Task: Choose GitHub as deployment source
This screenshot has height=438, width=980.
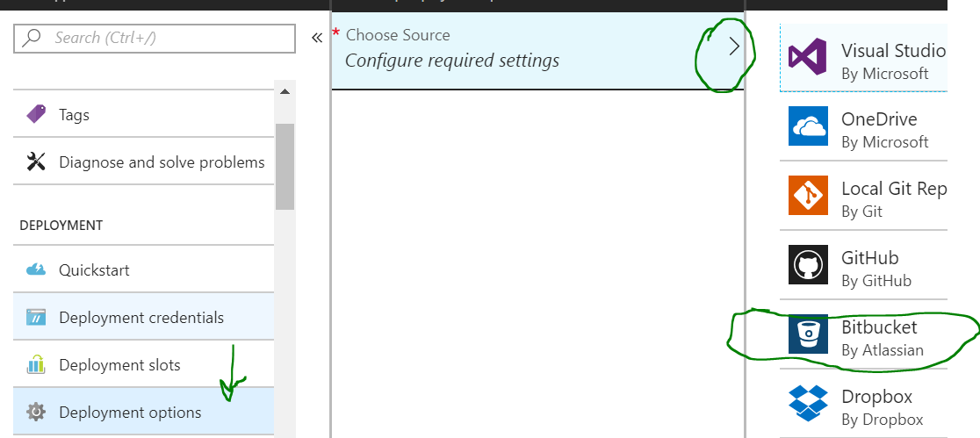Action: [864, 265]
